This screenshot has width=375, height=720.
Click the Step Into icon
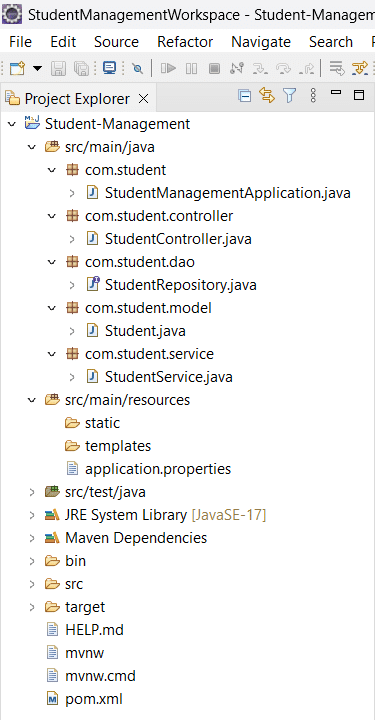(x=260, y=69)
